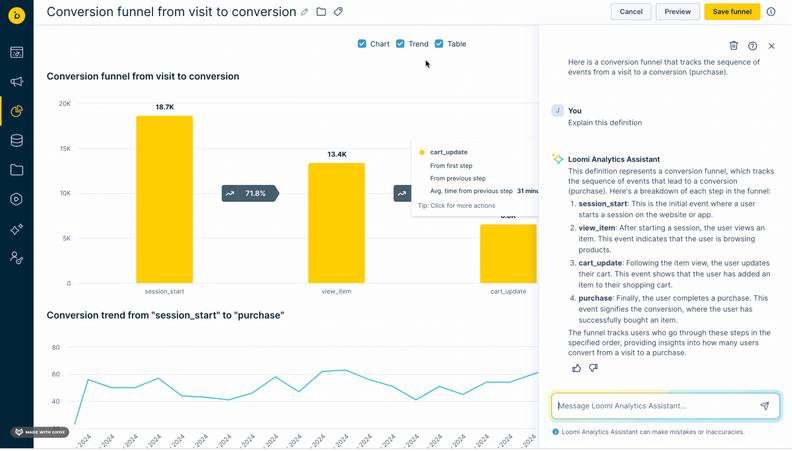Click the Bloomreach logo in sidebar
Screen dimensions: 792x451
17,15
